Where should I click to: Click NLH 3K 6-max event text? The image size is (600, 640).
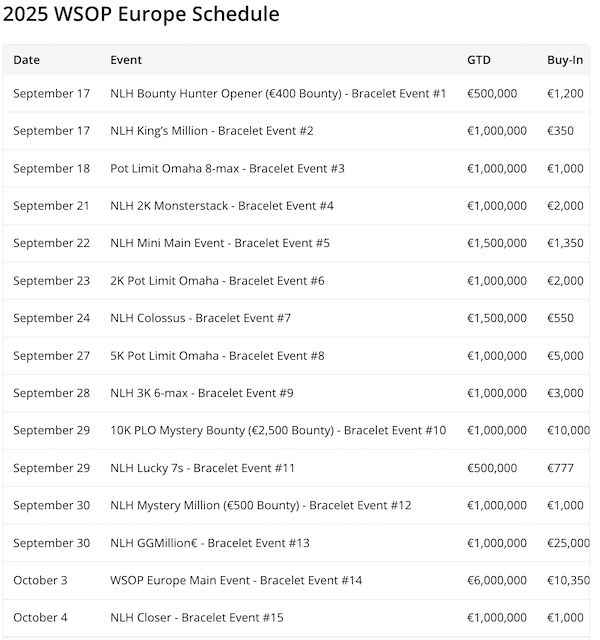(202, 393)
